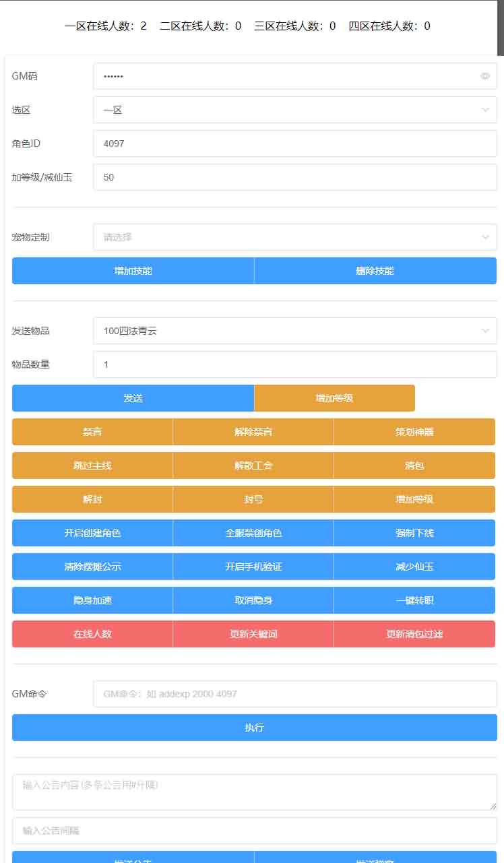Click the 四区在线人数：0 text

point(389,26)
